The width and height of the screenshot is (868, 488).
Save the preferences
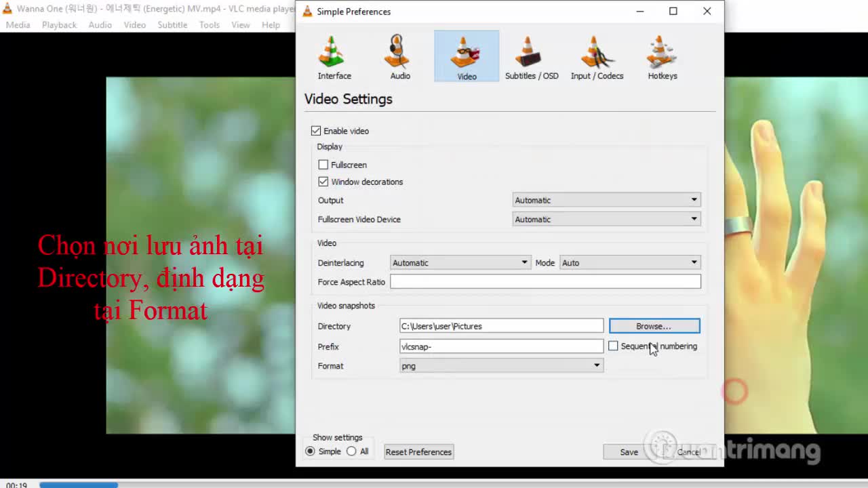coord(629,452)
